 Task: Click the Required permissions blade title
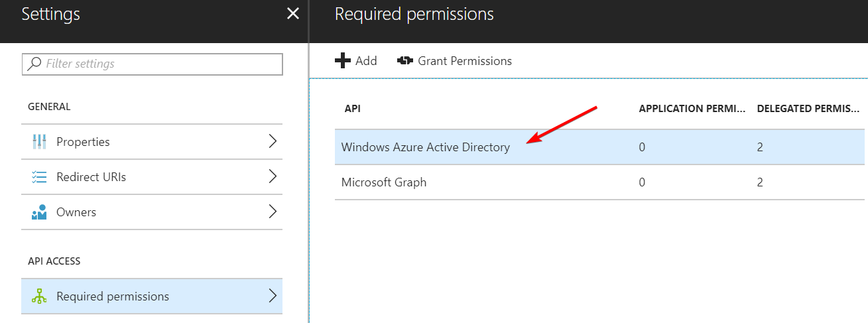coord(414,14)
